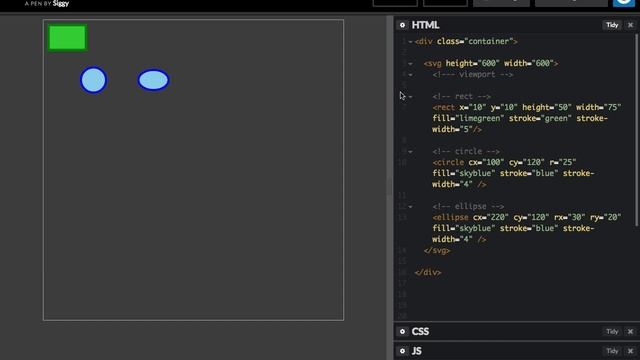Click the '<rect' tag text

click(444, 107)
